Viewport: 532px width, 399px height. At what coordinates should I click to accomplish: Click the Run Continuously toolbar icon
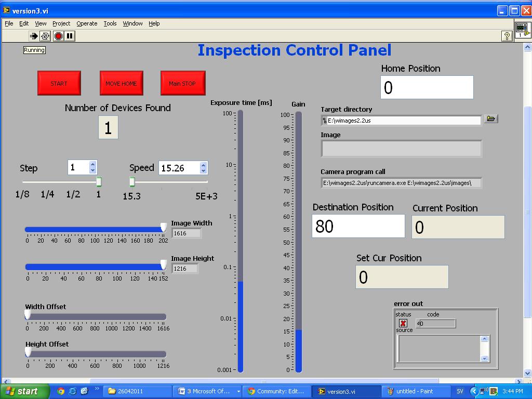[x=45, y=36]
